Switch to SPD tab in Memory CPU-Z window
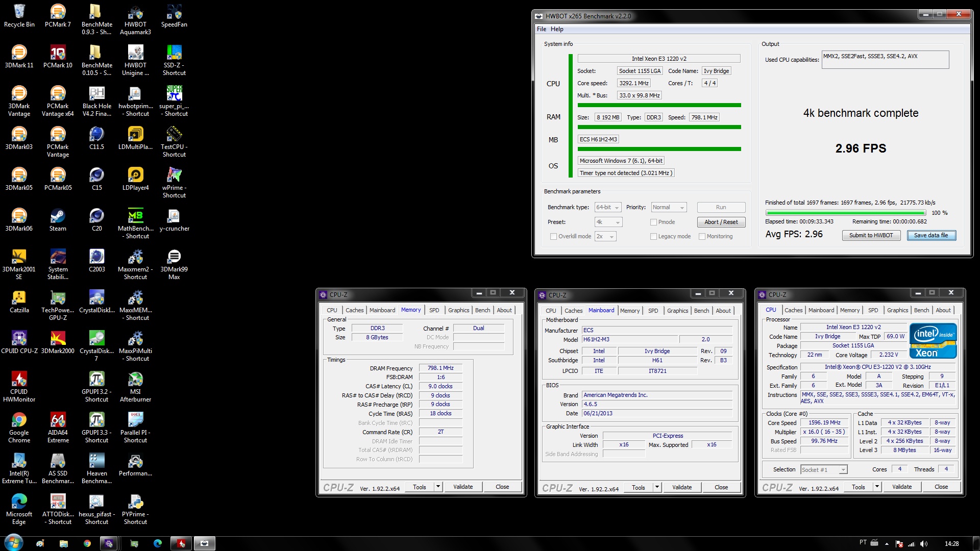The width and height of the screenshot is (980, 551). (x=434, y=310)
